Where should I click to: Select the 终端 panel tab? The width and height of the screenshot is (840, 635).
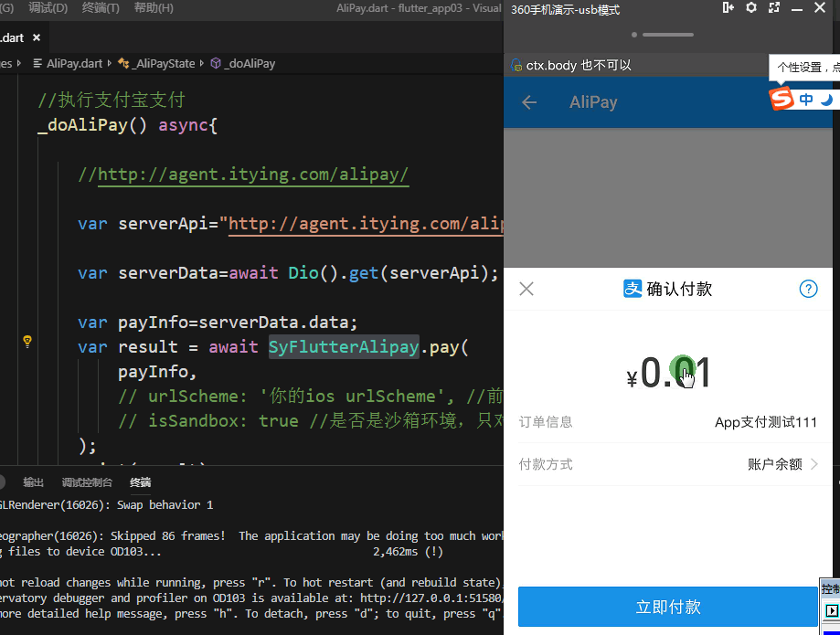(x=141, y=482)
